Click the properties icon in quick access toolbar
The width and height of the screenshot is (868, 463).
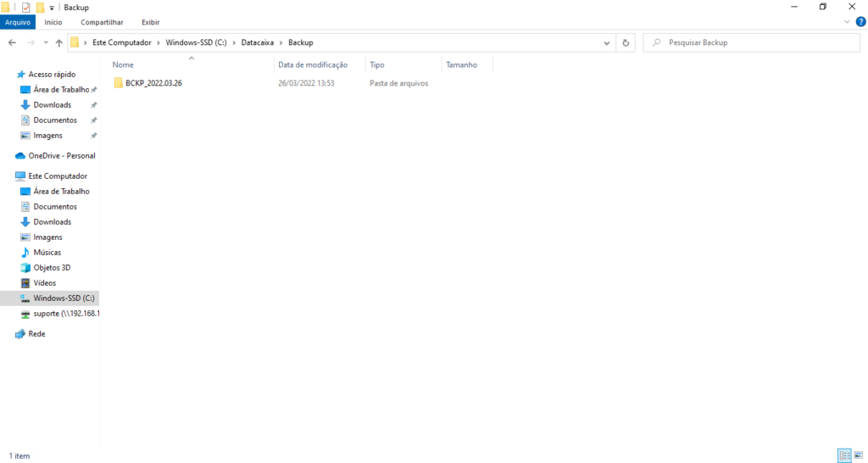coord(26,8)
